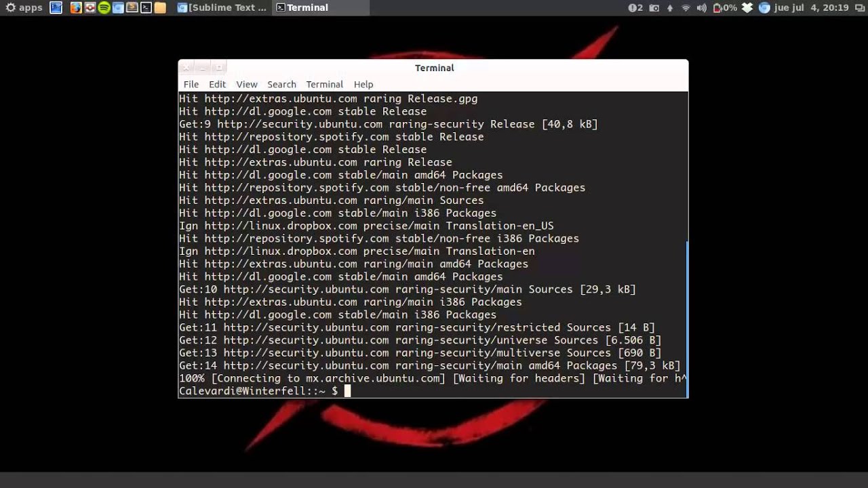Open the apps menu gear icon
This screenshot has width=868, height=488.
(11, 7)
